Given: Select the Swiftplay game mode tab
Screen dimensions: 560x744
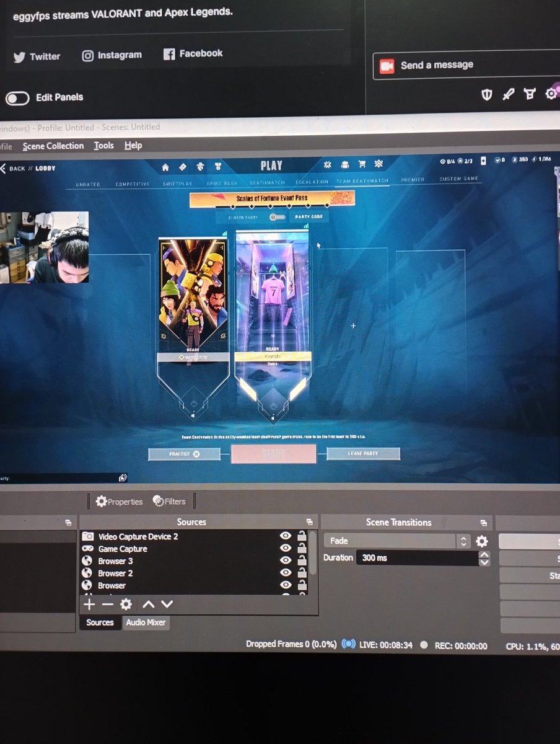Looking at the screenshot, I should [x=178, y=184].
